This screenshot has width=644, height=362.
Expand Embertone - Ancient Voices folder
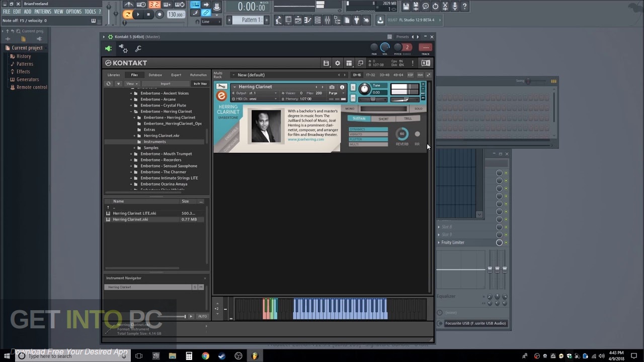pos(131,93)
